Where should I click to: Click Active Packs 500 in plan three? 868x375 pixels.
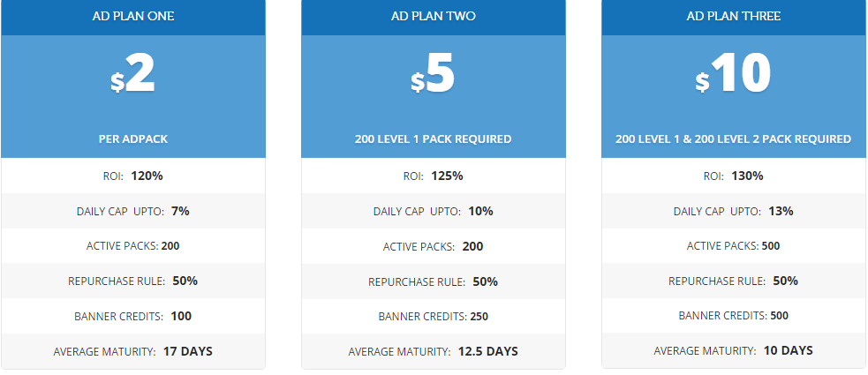733,246
